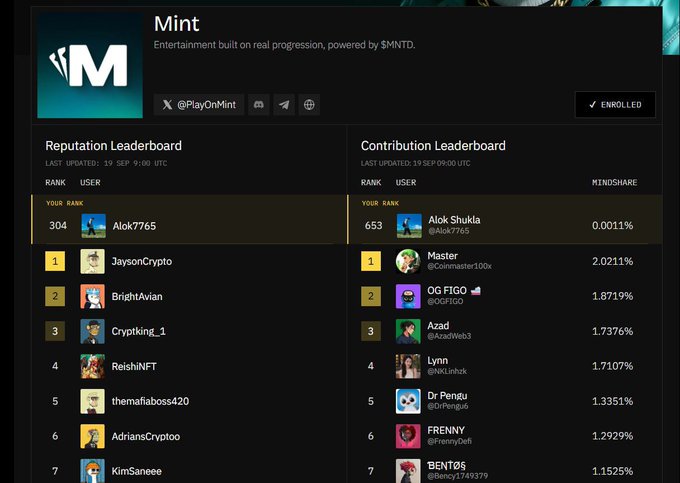Viewport: 680px width, 483px height.
Task: Click OG FIGO's 1.8719% mindshare value
Action: [612, 296]
